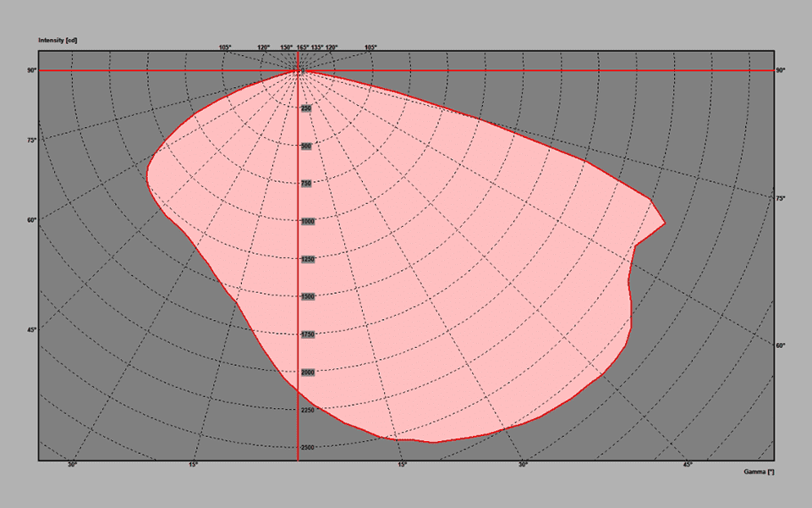The width and height of the screenshot is (812, 508).
Task: Click the sharp peak of the red curve
Action: click(665, 223)
